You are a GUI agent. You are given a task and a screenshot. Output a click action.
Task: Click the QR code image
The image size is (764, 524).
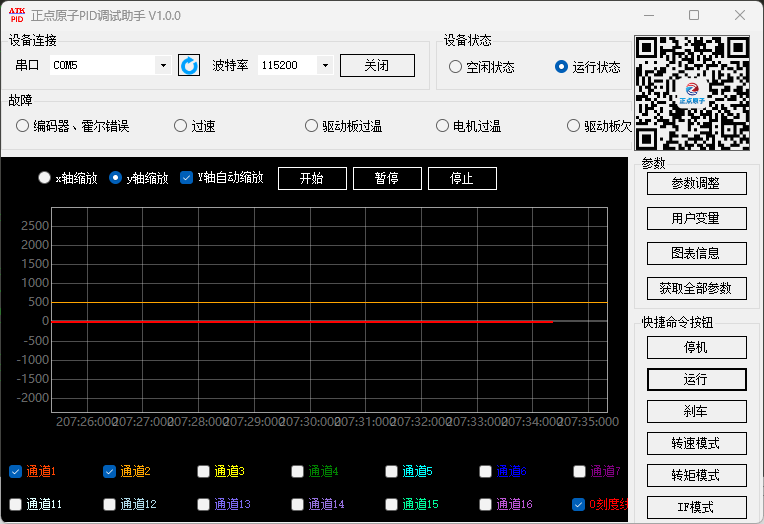pyautogui.click(x=692, y=93)
